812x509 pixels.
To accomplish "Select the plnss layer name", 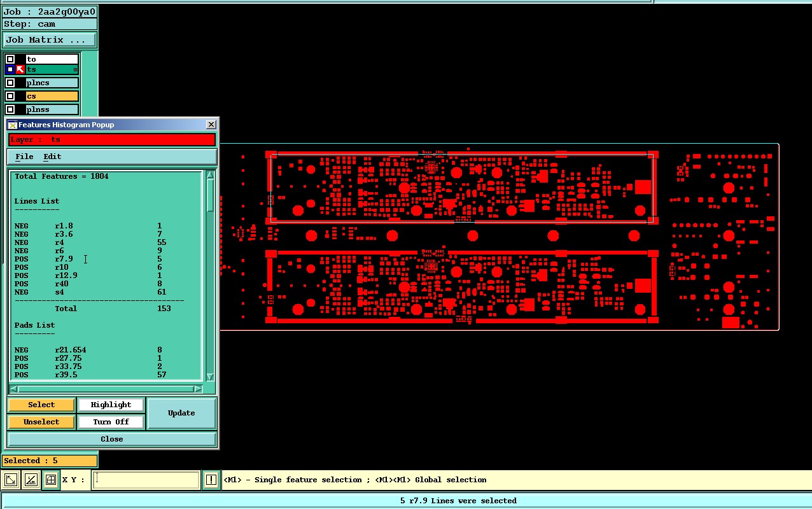I will (52, 109).
